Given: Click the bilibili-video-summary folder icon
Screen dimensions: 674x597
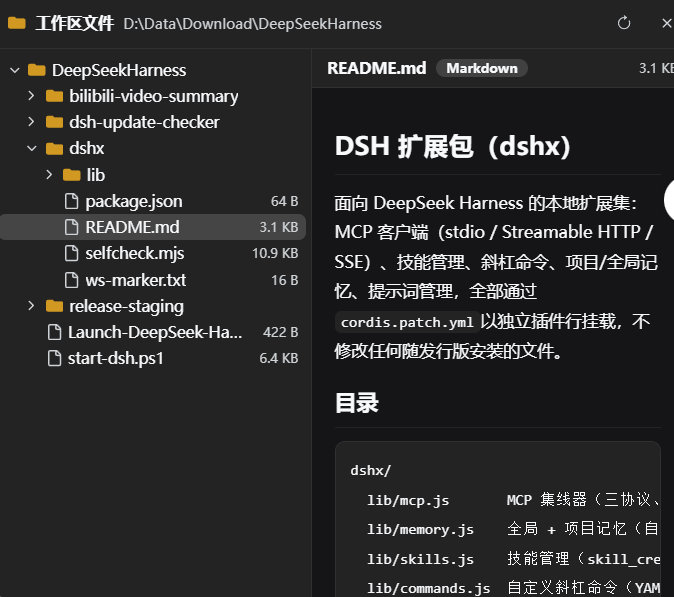Looking at the screenshot, I should pos(54,96).
